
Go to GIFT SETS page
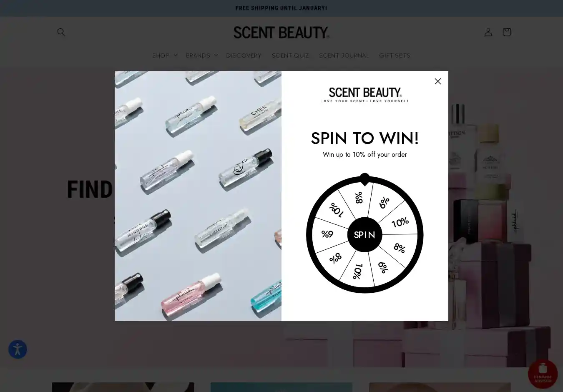[x=395, y=55]
